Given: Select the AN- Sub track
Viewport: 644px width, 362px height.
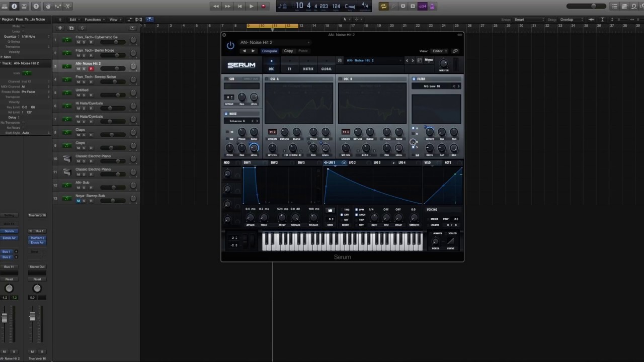Looking at the screenshot, I should pos(96,185).
